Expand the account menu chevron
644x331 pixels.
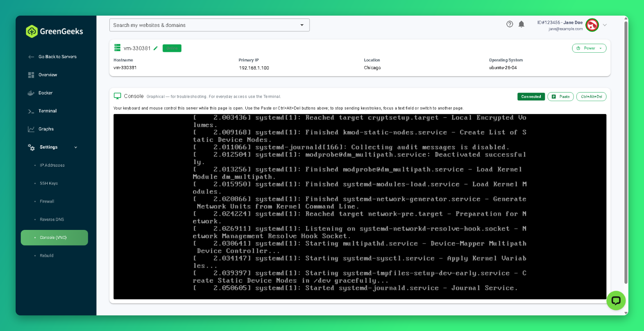pyautogui.click(x=605, y=25)
